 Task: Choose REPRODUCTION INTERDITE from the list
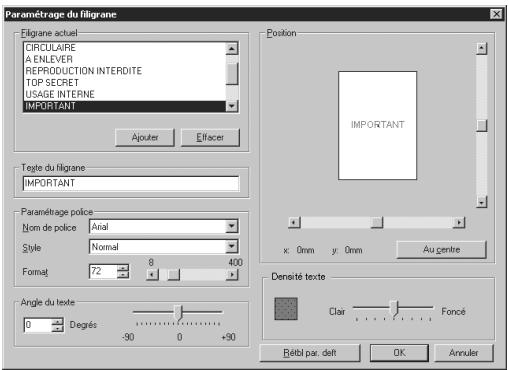(x=125, y=71)
